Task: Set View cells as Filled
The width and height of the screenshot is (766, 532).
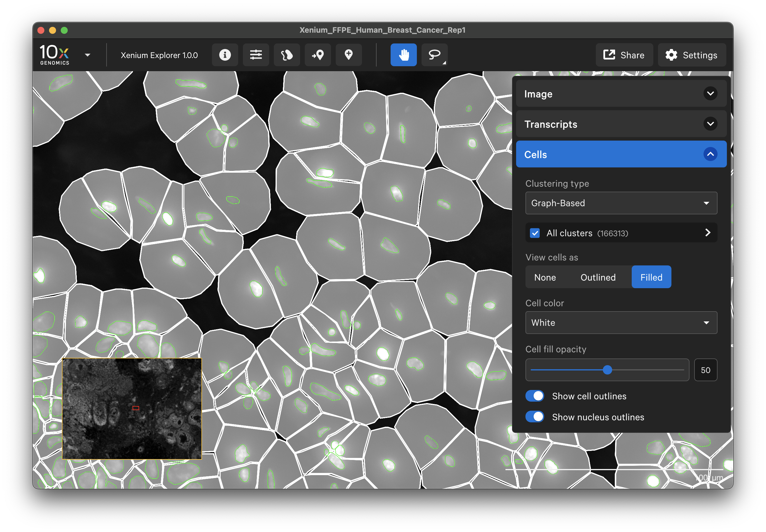Action: tap(651, 277)
